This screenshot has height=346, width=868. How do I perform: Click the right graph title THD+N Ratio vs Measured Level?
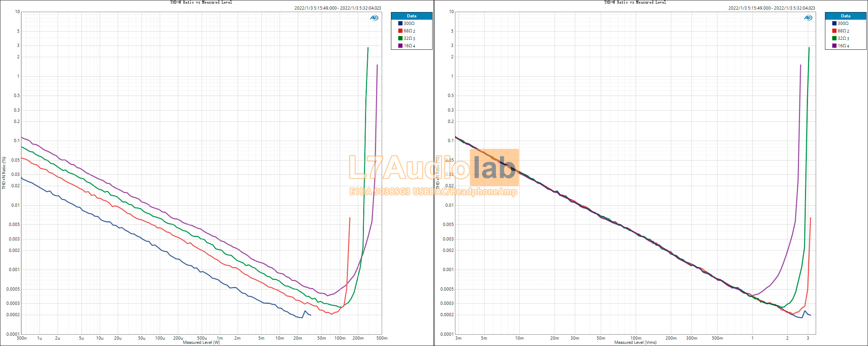click(x=635, y=2)
